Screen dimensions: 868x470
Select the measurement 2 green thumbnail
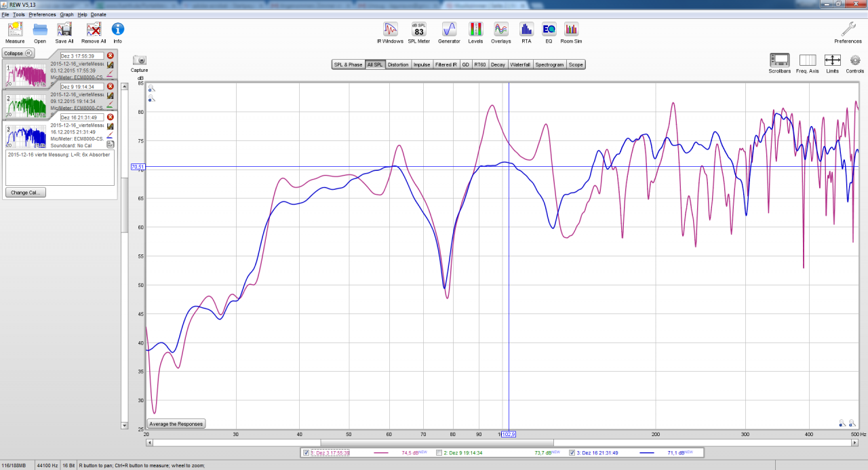coord(26,104)
